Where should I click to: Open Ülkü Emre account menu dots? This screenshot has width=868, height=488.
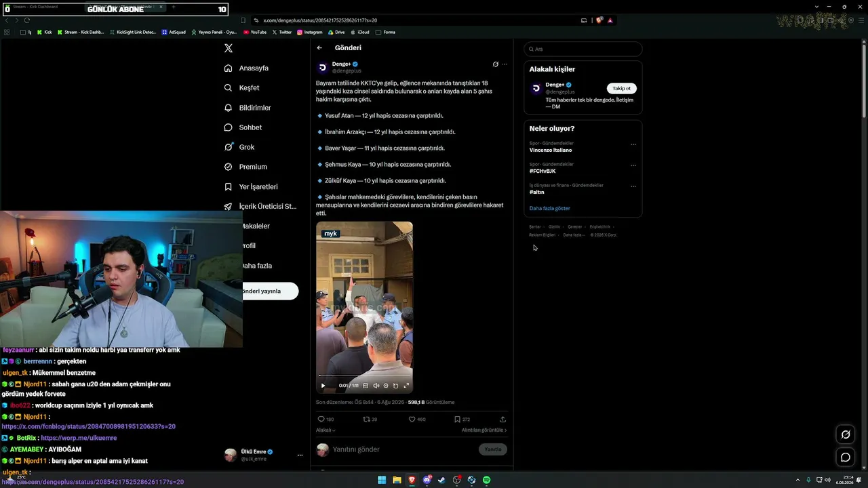(300, 455)
